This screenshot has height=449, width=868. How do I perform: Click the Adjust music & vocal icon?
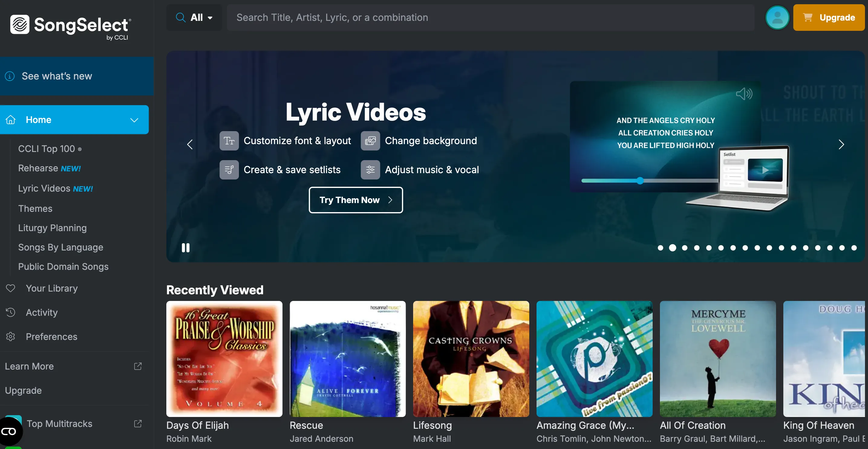[370, 170]
